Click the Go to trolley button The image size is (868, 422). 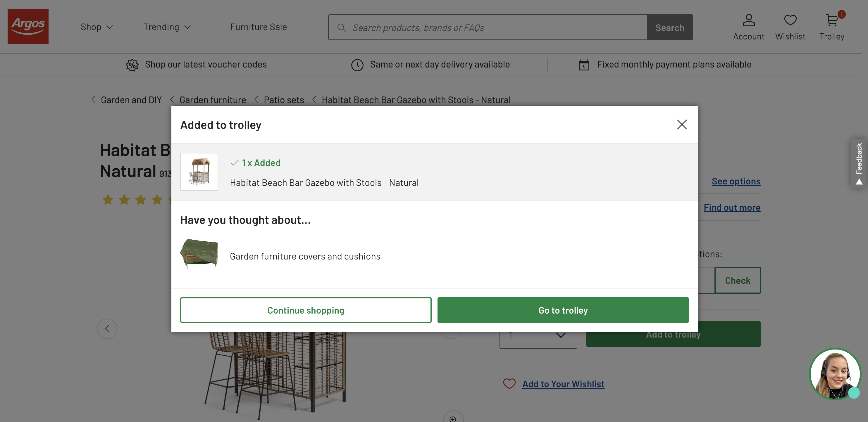click(x=563, y=310)
